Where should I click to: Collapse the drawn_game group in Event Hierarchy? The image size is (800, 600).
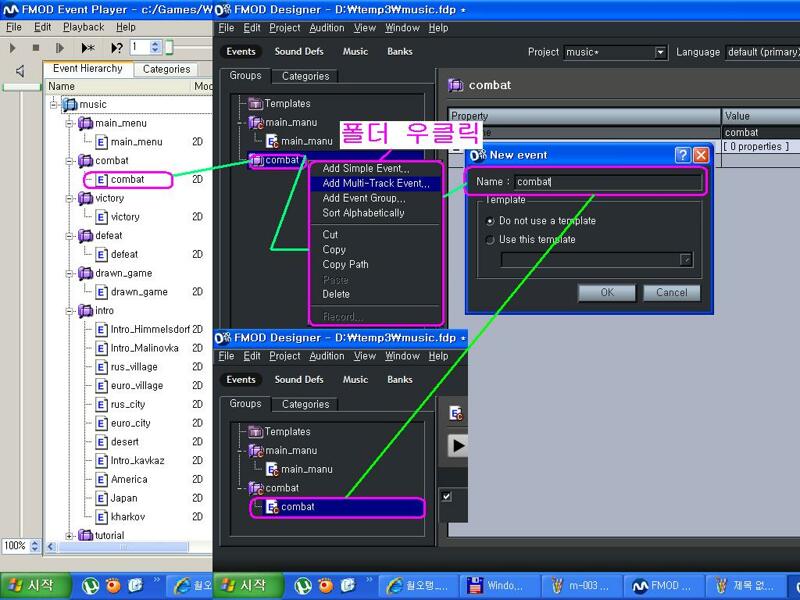click(69, 273)
